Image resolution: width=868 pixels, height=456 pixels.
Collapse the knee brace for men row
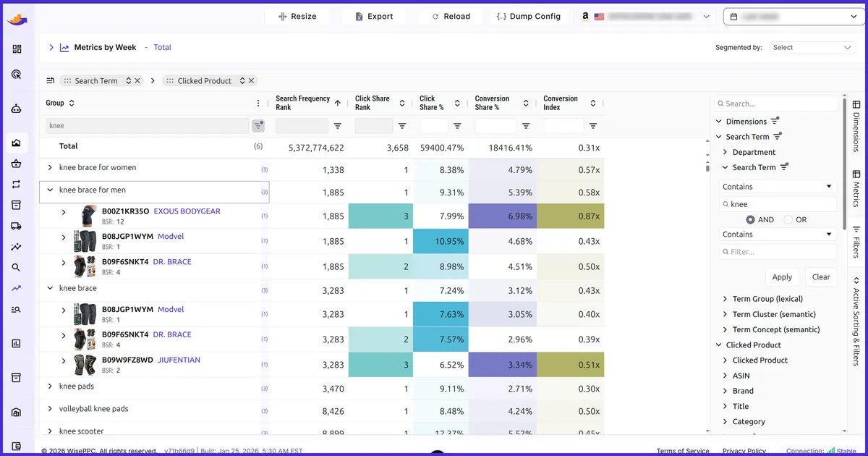(50, 190)
